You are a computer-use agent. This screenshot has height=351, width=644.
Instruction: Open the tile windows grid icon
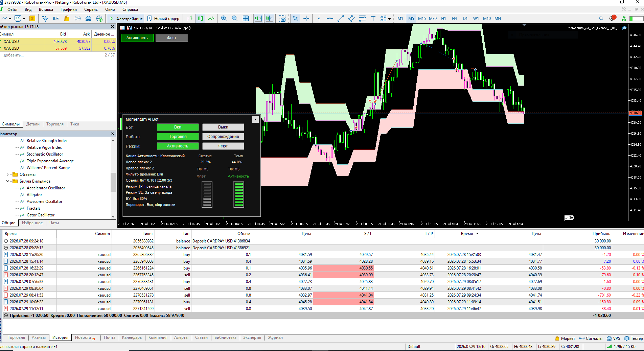(x=246, y=19)
